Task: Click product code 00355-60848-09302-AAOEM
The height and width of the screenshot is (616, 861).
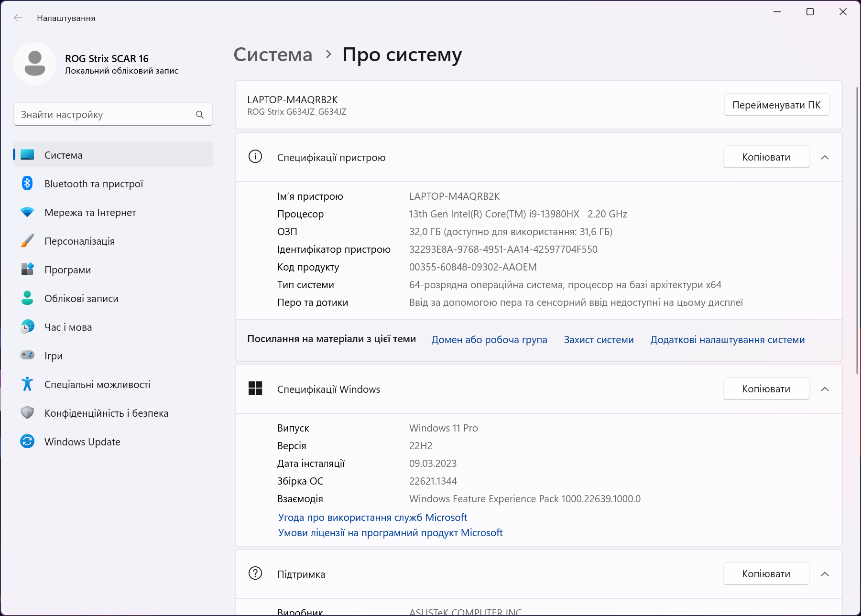Action: click(473, 267)
